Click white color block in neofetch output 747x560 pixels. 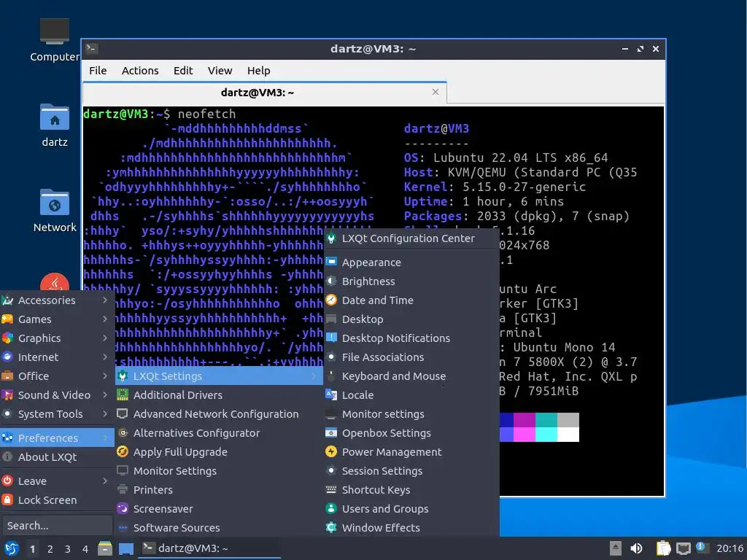(568, 435)
